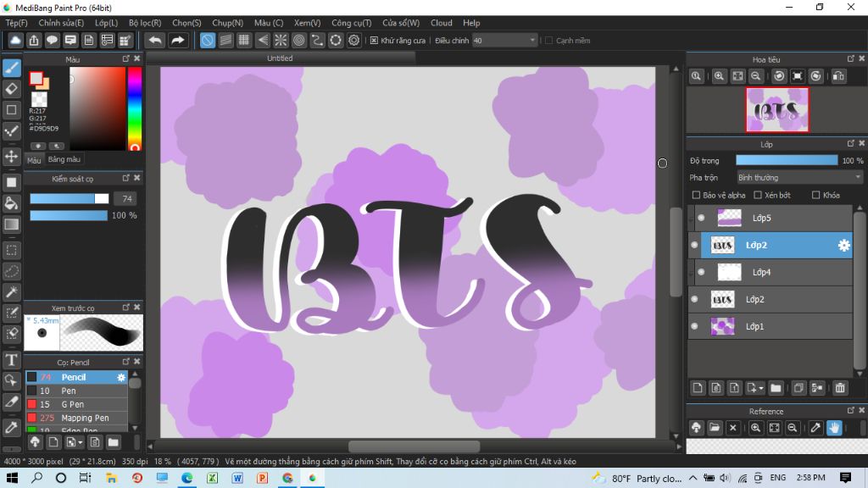
Task: Adjust the Độ trong opacity slider
Action: coord(787,160)
